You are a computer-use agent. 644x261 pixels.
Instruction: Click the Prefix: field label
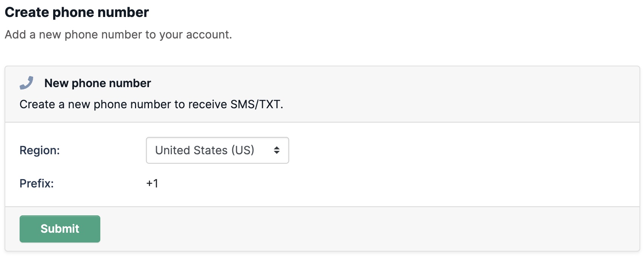point(37,183)
